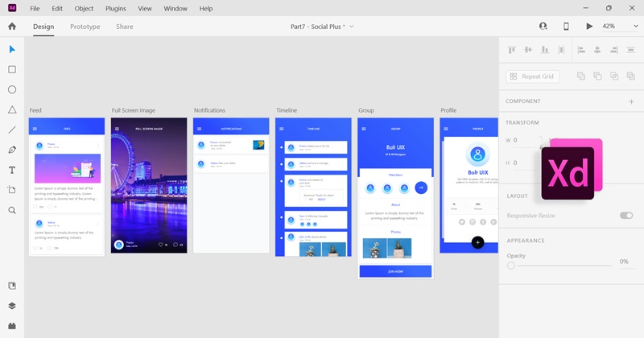This screenshot has width=644, height=338.
Task: Apply the Add boolean operation icon
Action: point(581,76)
